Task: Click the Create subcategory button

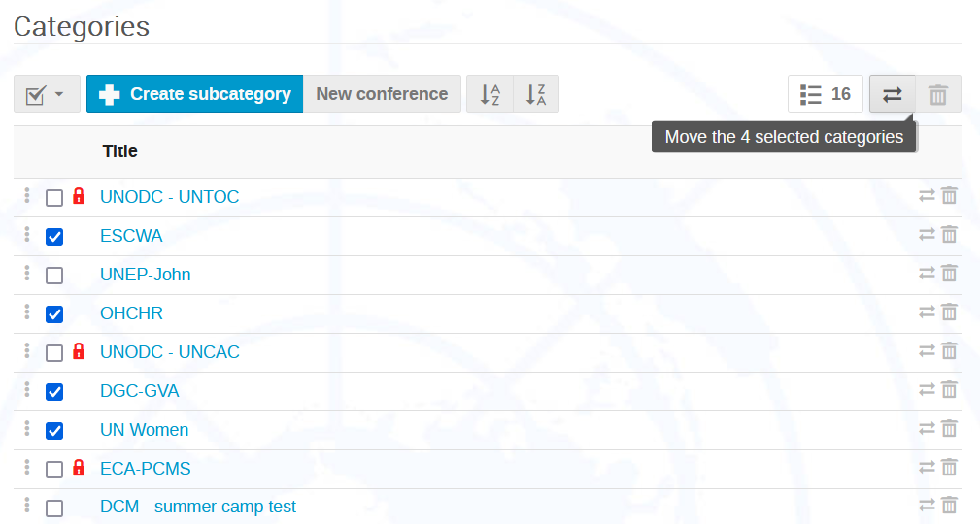Action: pyautogui.click(x=195, y=94)
